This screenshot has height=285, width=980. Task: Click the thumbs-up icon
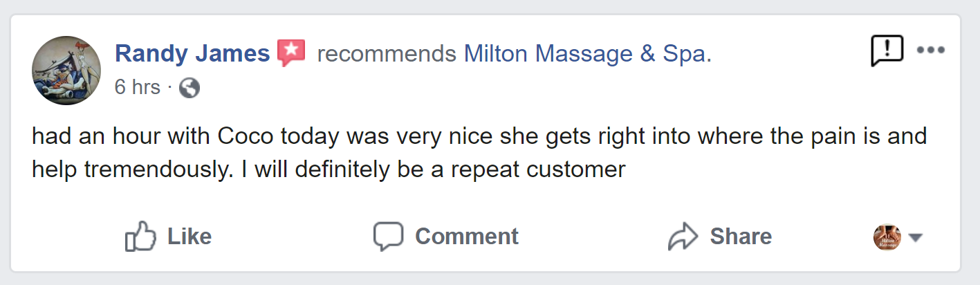[140, 237]
